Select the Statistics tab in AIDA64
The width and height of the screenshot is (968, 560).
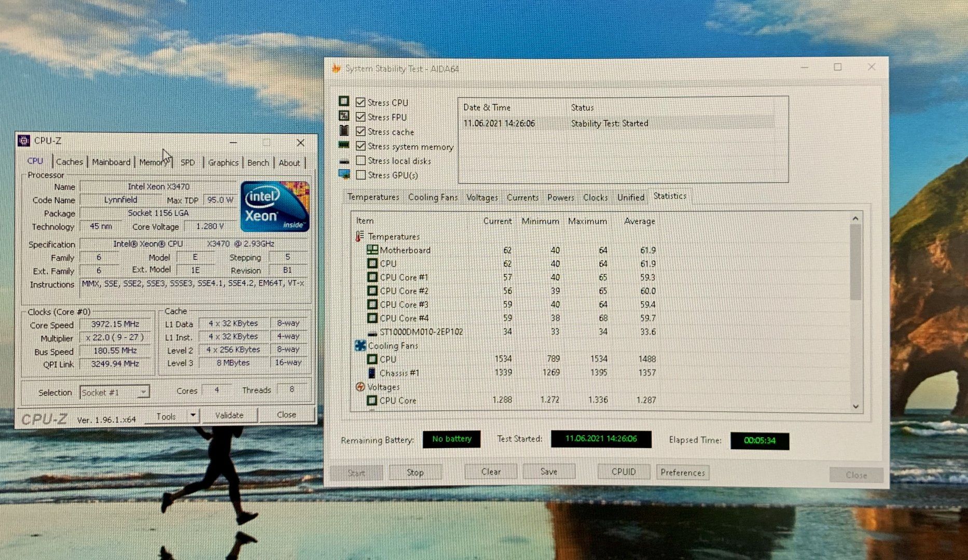[x=670, y=196]
